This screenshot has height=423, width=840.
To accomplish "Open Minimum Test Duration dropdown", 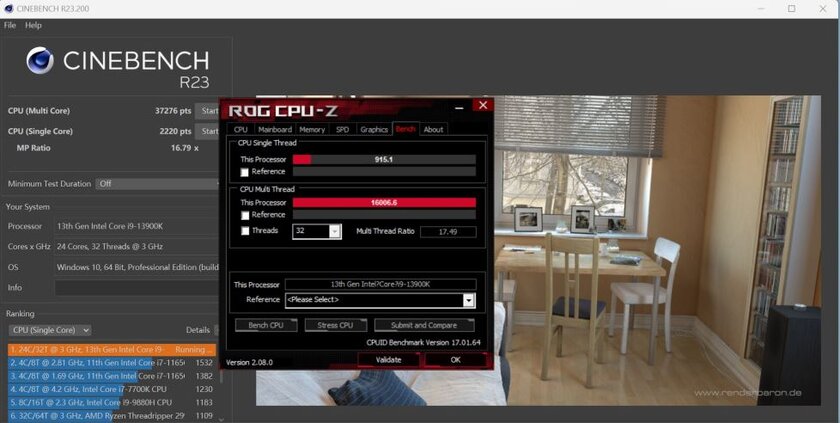I will pyautogui.click(x=159, y=184).
